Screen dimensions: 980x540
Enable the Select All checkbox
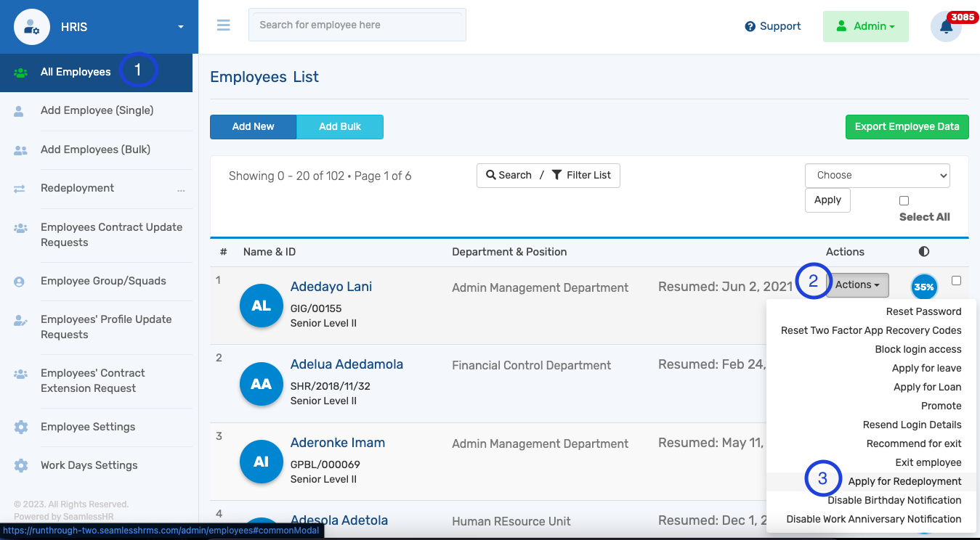click(x=904, y=200)
